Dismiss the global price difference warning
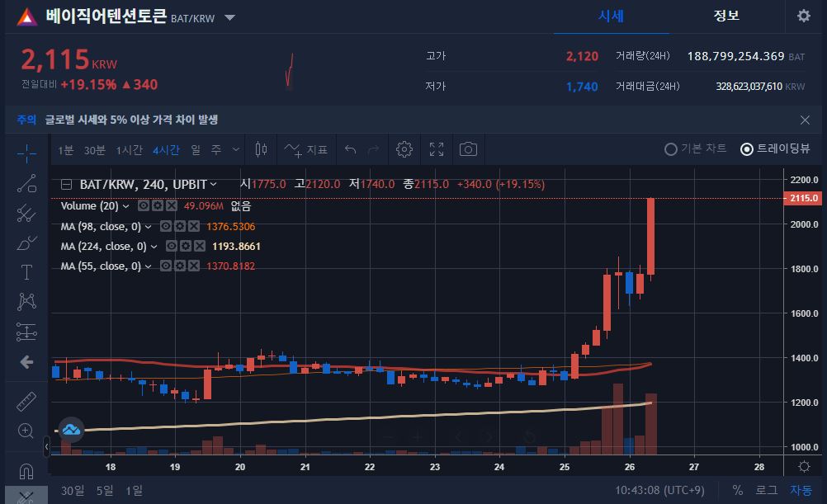This screenshot has height=504, width=827. [805, 120]
